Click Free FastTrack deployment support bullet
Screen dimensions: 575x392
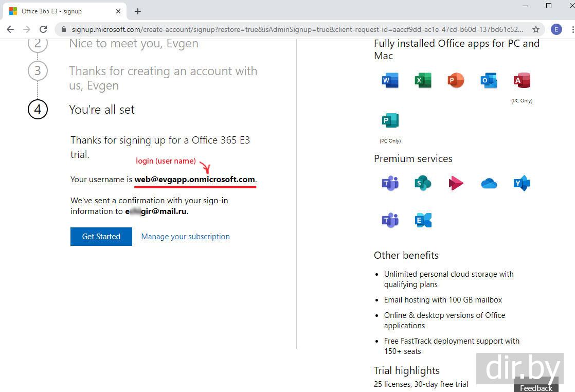pos(452,346)
